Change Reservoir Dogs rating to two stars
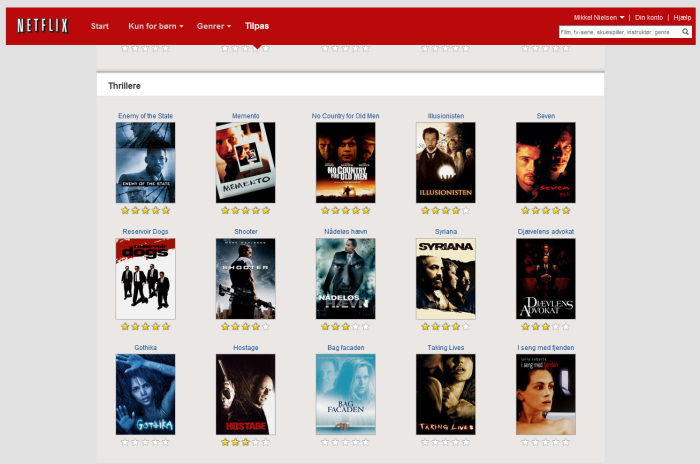This screenshot has height=464, width=700. point(135,326)
